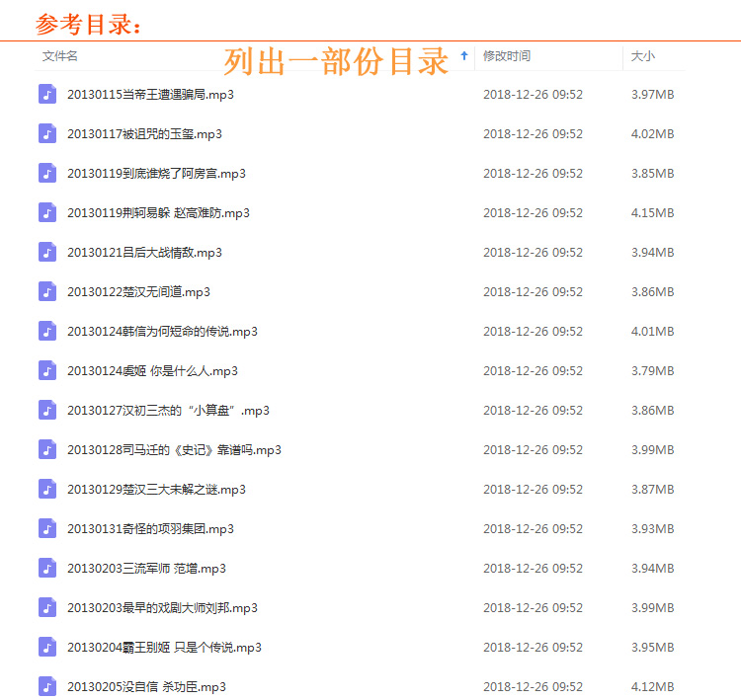Click the audio icon next to 20130124虞姬 你是什么人.mp3
741x700 pixels.
point(47,371)
